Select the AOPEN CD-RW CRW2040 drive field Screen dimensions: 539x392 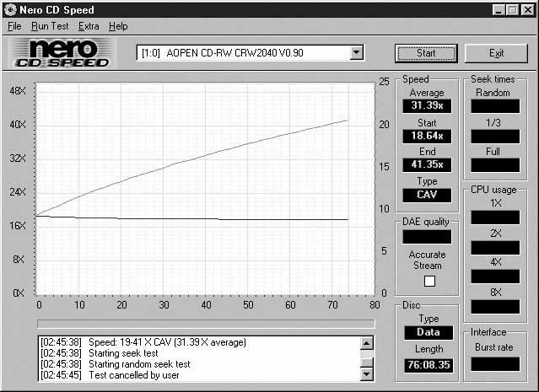[243, 53]
